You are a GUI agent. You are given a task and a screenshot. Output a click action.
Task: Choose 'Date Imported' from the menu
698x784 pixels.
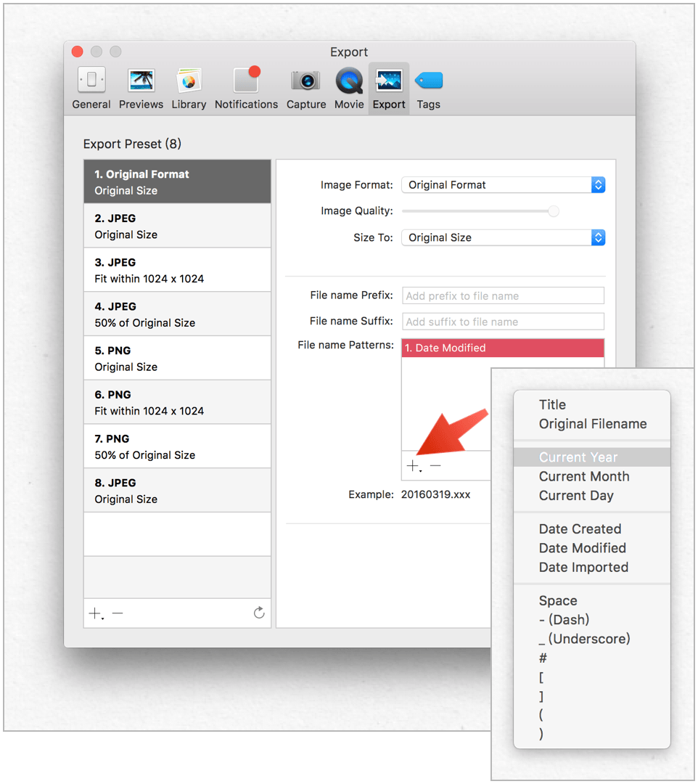592,568
